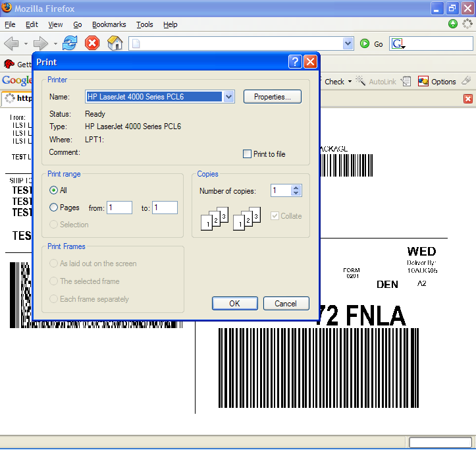Click the Back arrow in toolbar
This screenshot has height=450, width=476.
[11, 43]
